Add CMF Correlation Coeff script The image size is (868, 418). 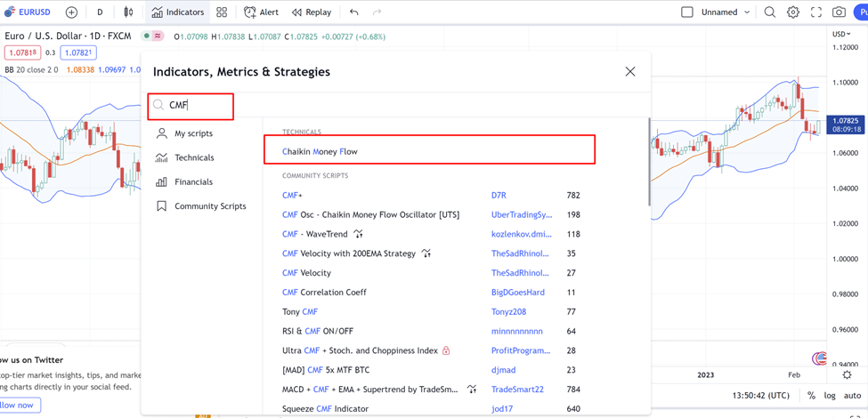click(324, 292)
